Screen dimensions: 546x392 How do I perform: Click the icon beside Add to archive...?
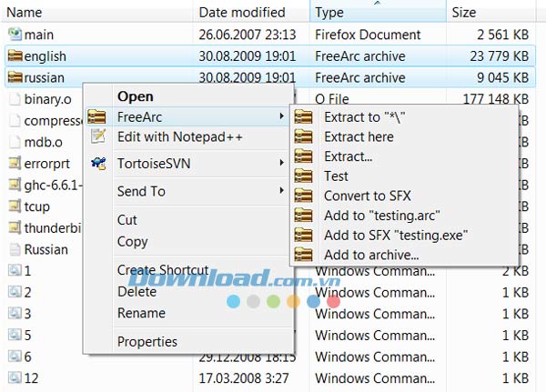tap(305, 256)
